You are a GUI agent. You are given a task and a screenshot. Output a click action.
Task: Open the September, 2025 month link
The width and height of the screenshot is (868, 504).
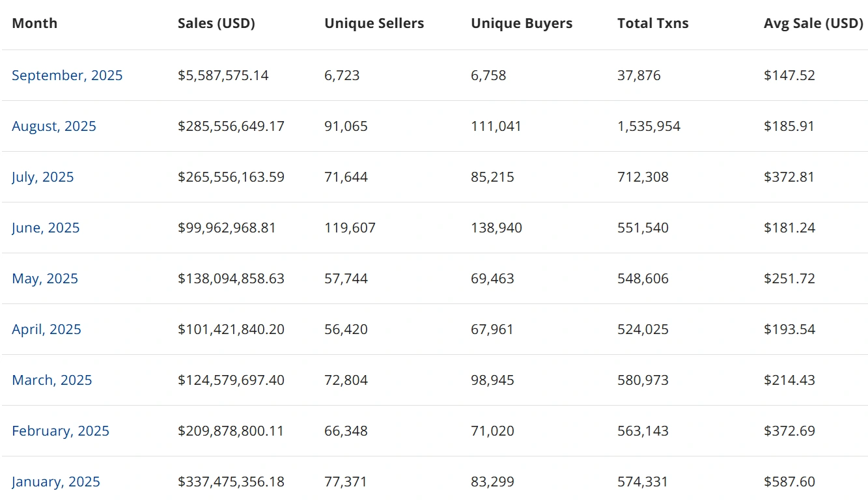pos(67,76)
